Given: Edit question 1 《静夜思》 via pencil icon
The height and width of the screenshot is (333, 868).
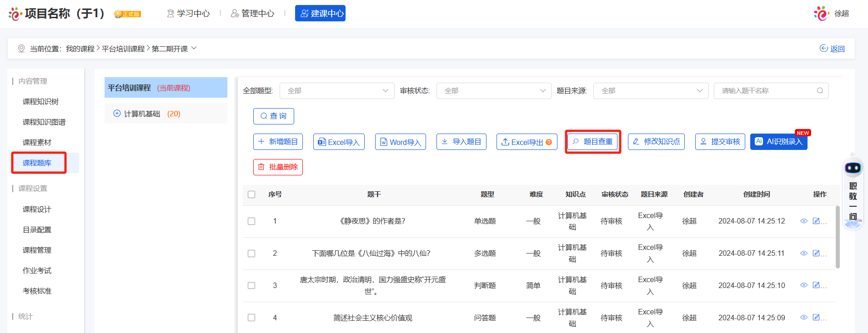Looking at the screenshot, I should [x=816, y=221].
